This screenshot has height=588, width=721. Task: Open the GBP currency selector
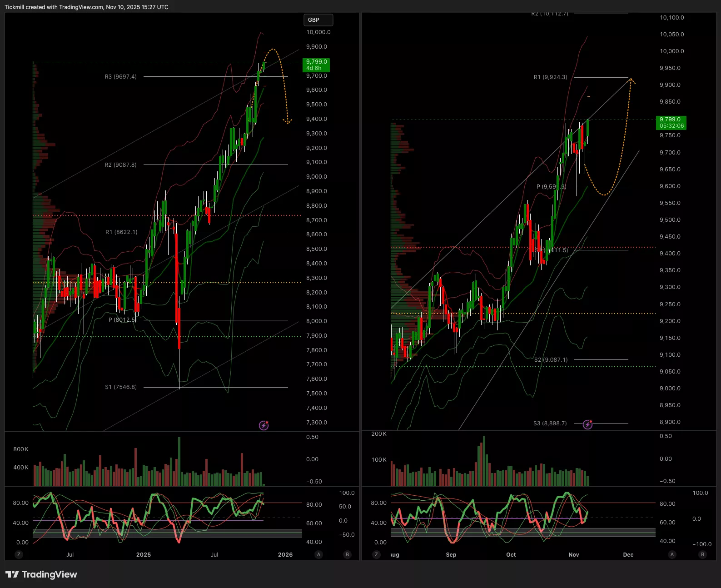pos(318,20)
